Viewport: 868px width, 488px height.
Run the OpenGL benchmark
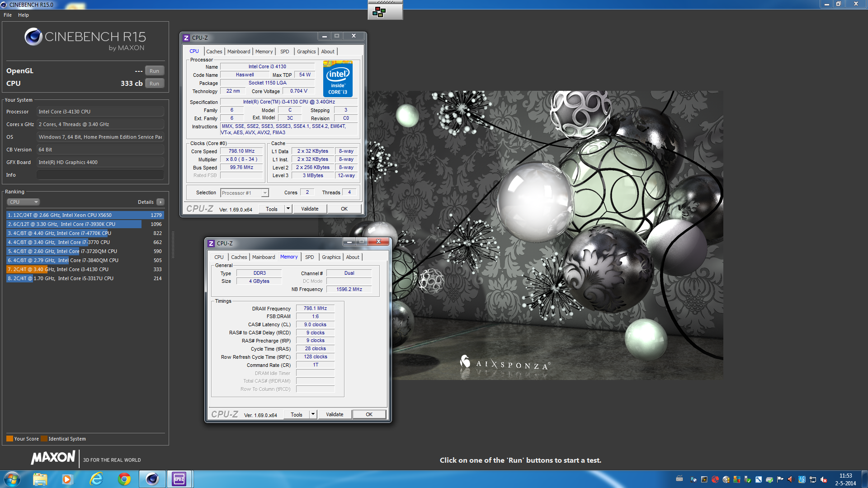point(154,71)
